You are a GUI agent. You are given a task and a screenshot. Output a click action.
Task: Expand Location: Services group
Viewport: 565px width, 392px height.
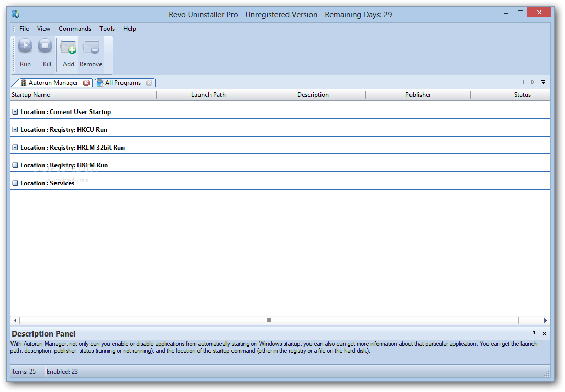coord(15,183)
